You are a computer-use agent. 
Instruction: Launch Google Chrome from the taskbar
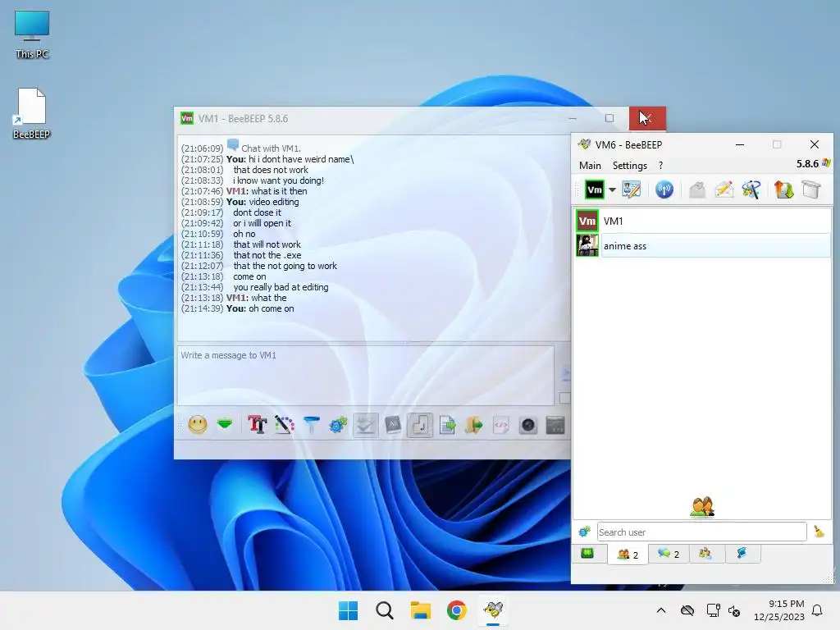456,610
